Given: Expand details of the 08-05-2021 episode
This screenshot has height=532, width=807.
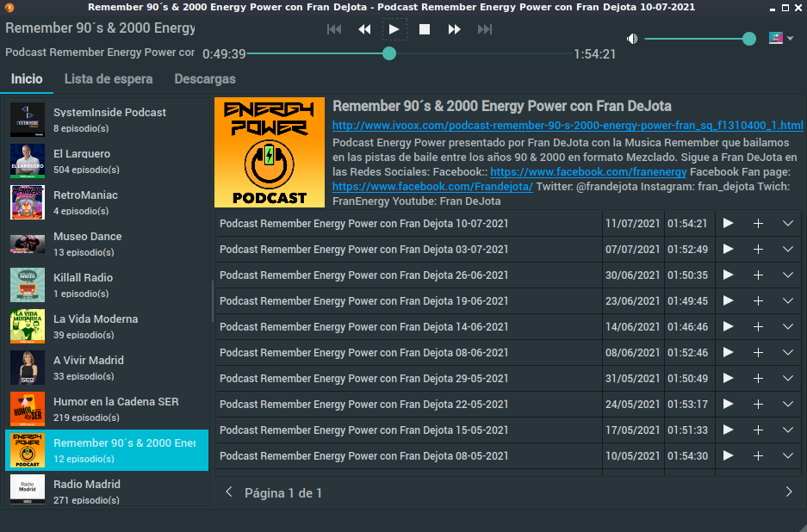Looking at the screenshot, I should [x=788, y=456].
